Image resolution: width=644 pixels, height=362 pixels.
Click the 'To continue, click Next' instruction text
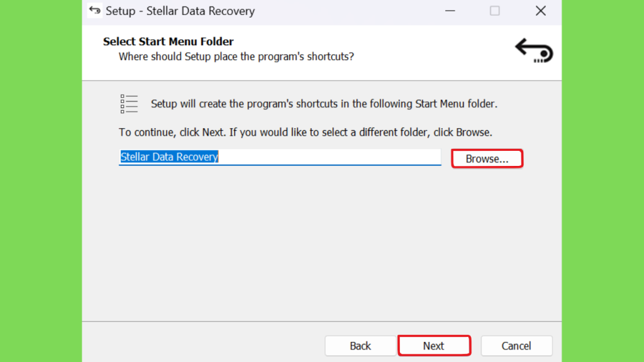tap(305, 132)
